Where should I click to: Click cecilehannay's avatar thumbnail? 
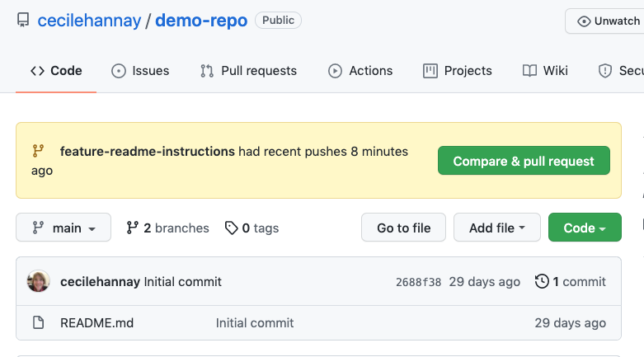click(38, 281)
